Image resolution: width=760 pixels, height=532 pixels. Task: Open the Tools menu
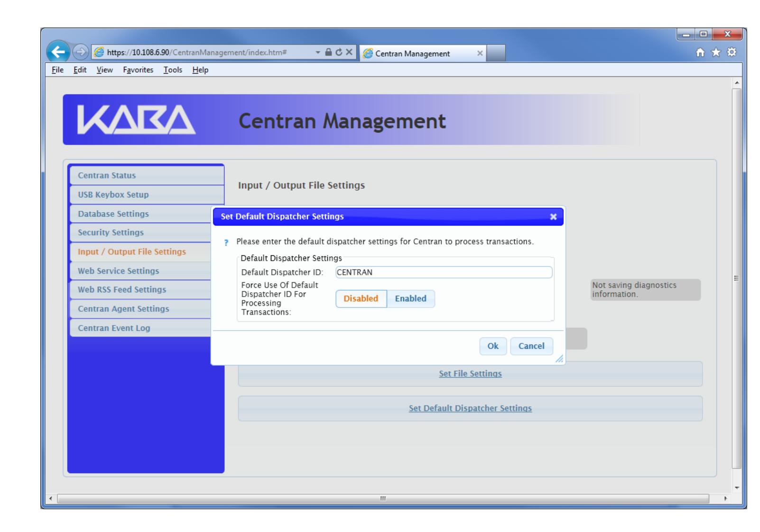173,70
